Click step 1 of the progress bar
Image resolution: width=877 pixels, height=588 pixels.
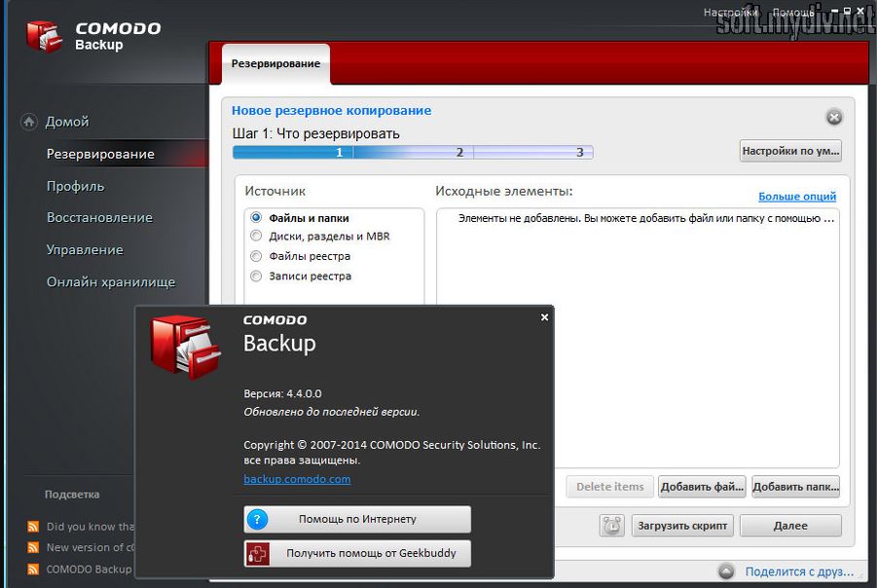(293, 152)
